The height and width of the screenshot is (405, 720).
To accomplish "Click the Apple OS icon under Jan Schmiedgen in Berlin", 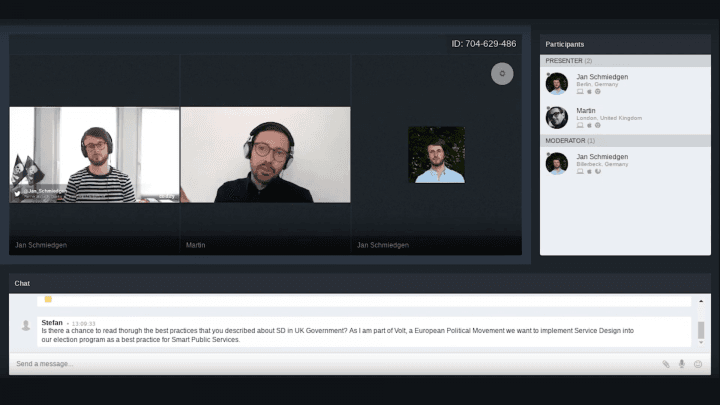I will [x=589, y=91].
